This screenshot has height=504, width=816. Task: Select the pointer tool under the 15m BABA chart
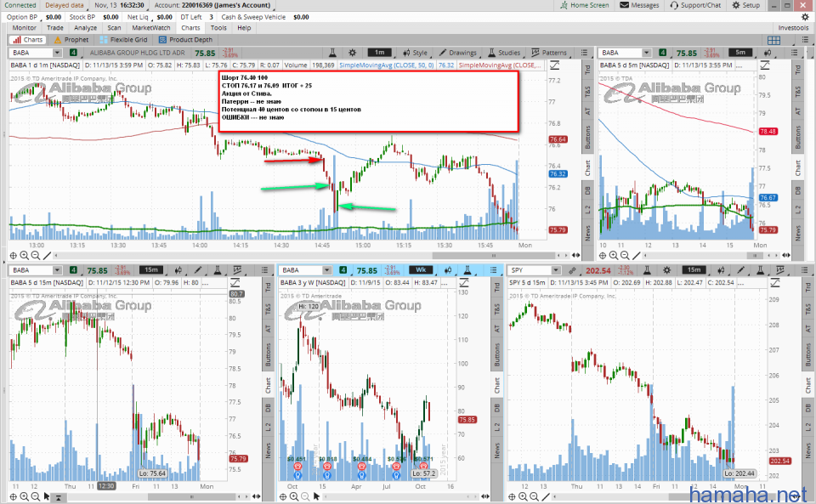[47, 496]
